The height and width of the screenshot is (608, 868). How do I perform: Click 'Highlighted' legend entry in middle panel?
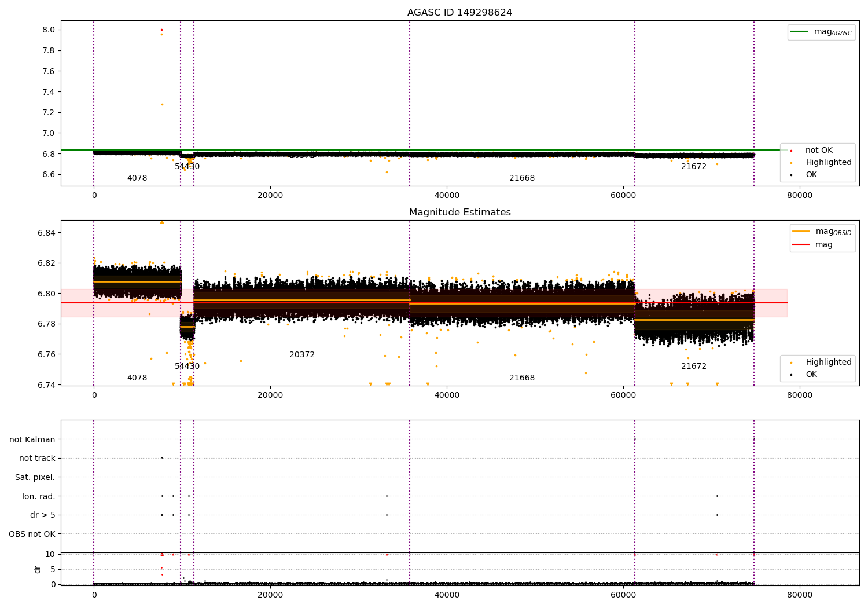click(821, 362)
